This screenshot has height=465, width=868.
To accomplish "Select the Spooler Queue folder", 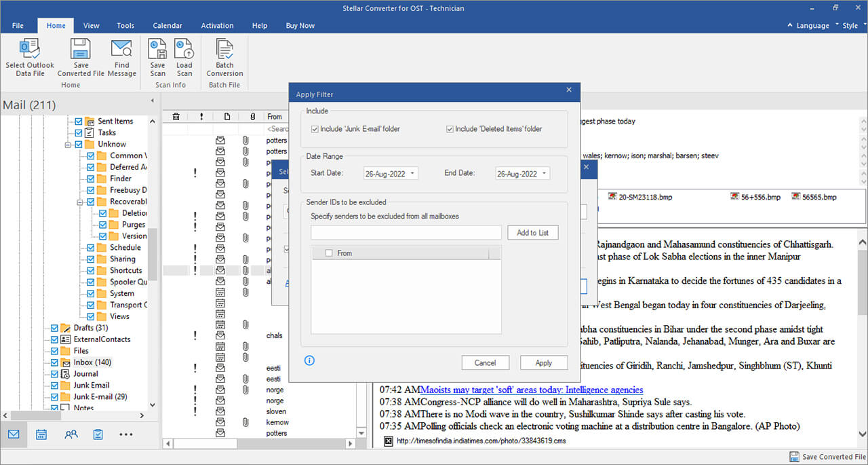I will [128, 282].
